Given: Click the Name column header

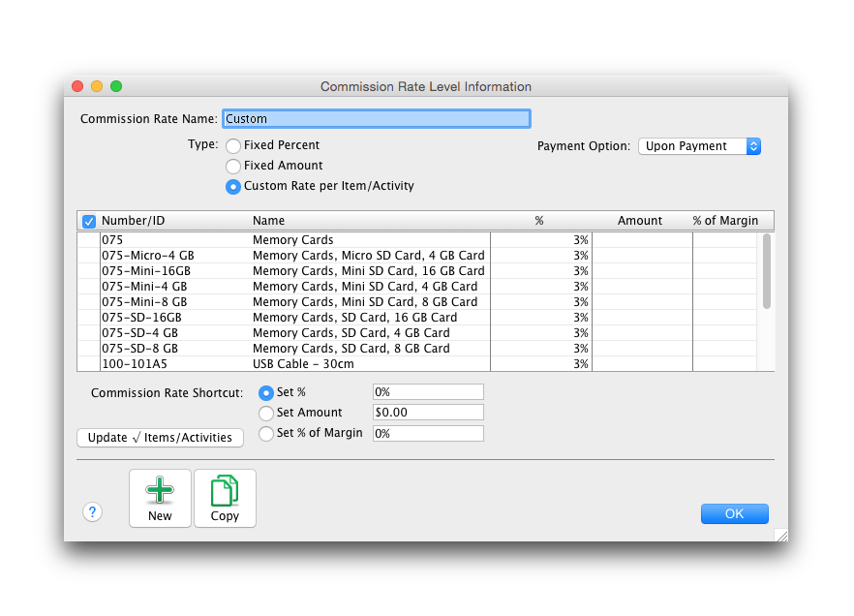Looking at the screenshot, I should 269,221.
